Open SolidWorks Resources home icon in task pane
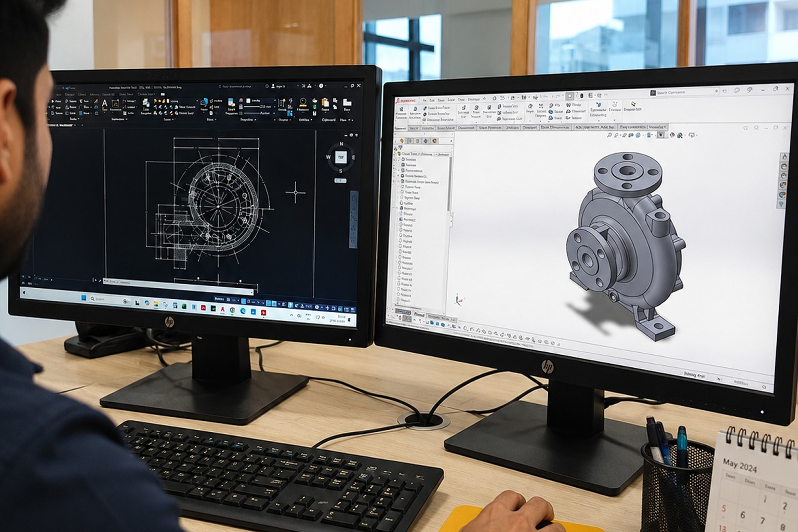 (784, 156)
